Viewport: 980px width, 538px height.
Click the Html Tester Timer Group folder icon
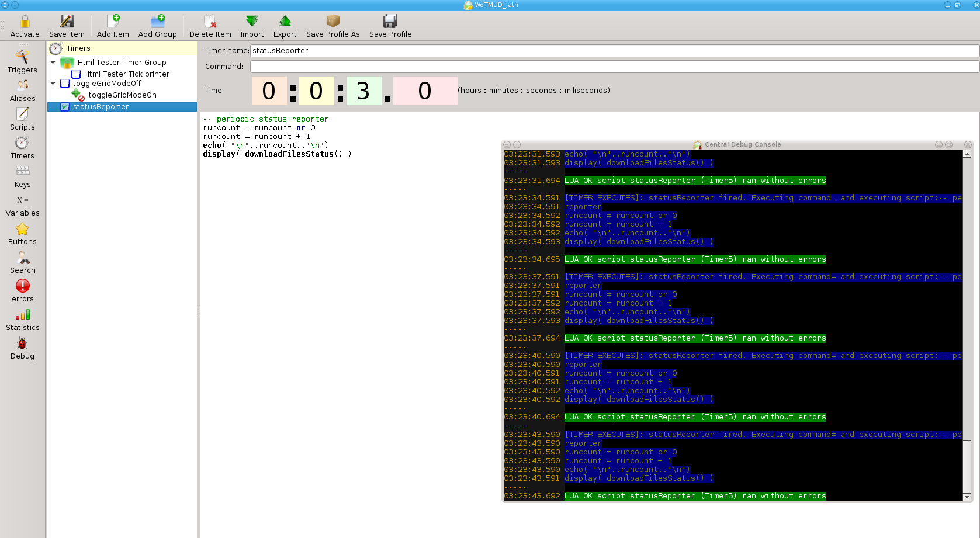67,63
